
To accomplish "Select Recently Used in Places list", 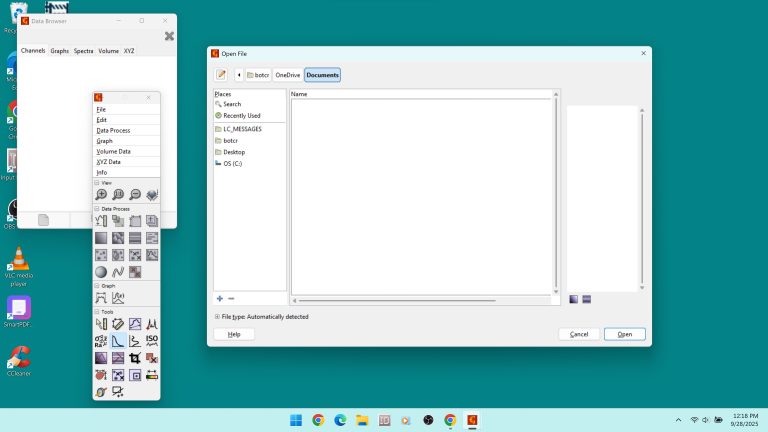I will click(x=241, y=116).
